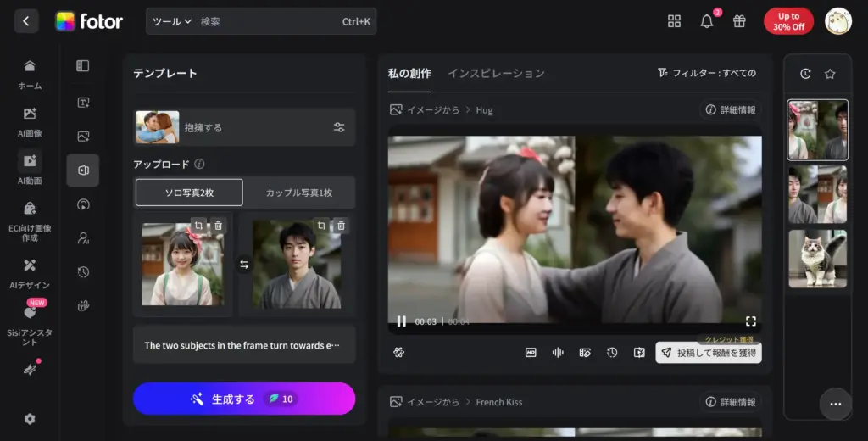Image resolution: width=868 pixels, height=441 pixels.
Task: Select the カップル写真1枚 option
Action: (299, 193)
